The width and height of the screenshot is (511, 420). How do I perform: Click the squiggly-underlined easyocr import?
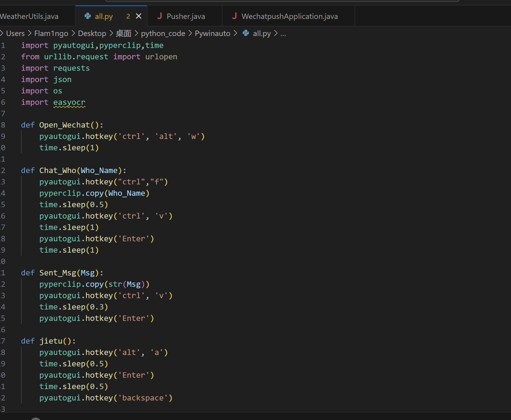point(69,102)
